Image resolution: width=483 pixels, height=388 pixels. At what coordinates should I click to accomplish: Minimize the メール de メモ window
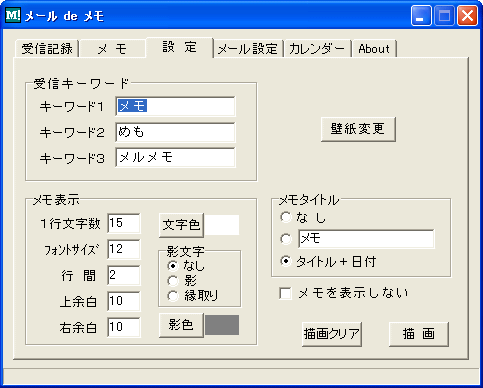point(421,16)
